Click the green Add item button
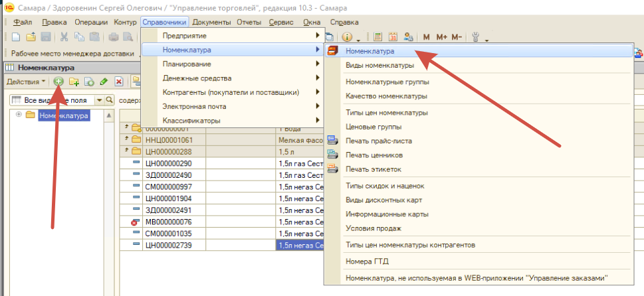 [58, 82]
